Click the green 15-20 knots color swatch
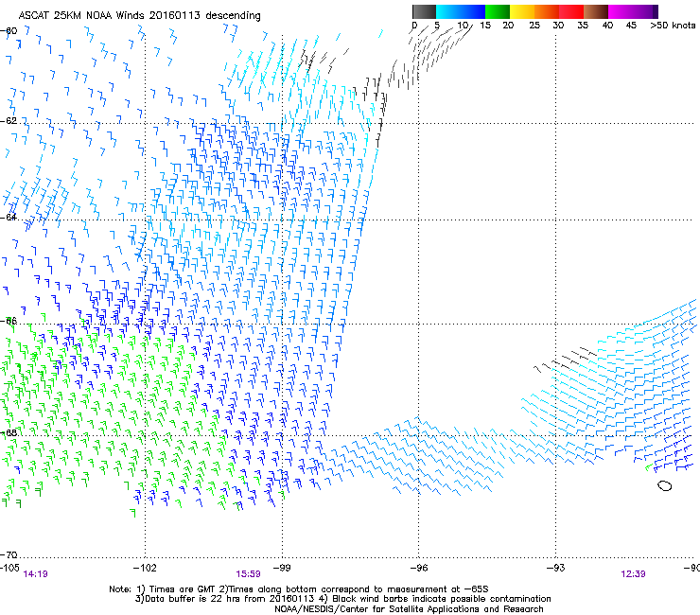This screenshot has height=615, width=700. [498, 11]
